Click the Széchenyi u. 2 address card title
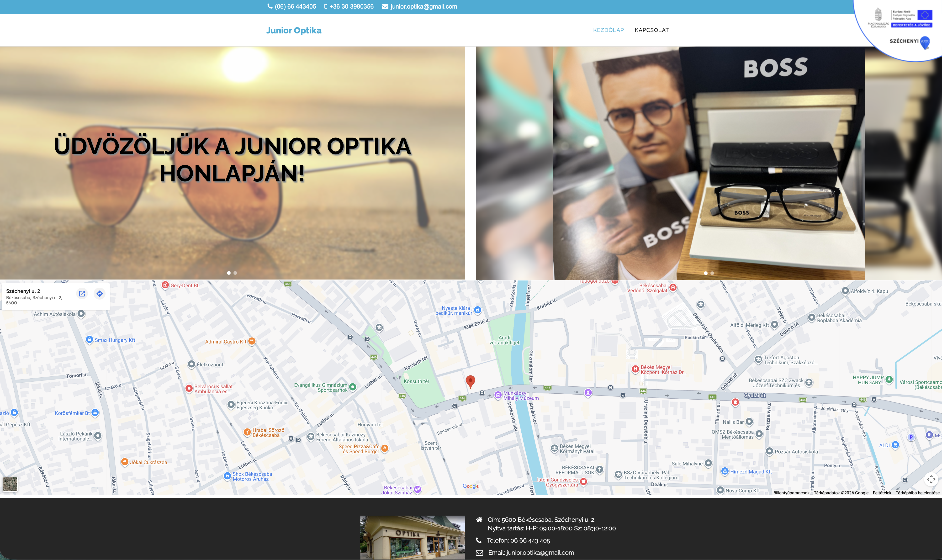This screenshot has height=560, width=942. (23, 291)
